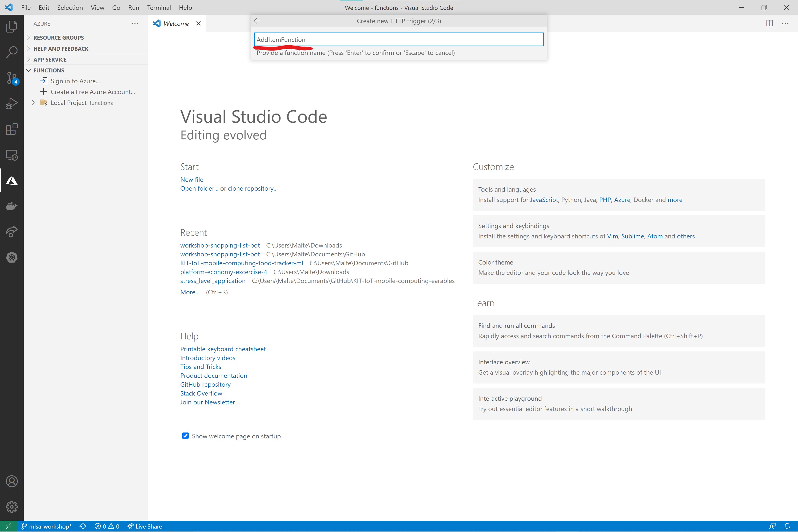Open the Docker view icon
798x532 pixels.
(x=12, y=206)
